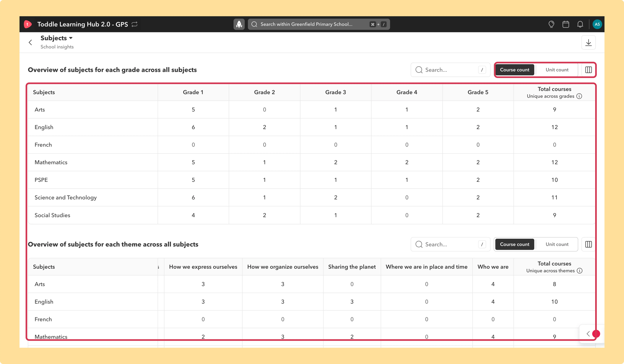Open column settings for the theme table
The image size is (624, 364).
tap(588, 244)
